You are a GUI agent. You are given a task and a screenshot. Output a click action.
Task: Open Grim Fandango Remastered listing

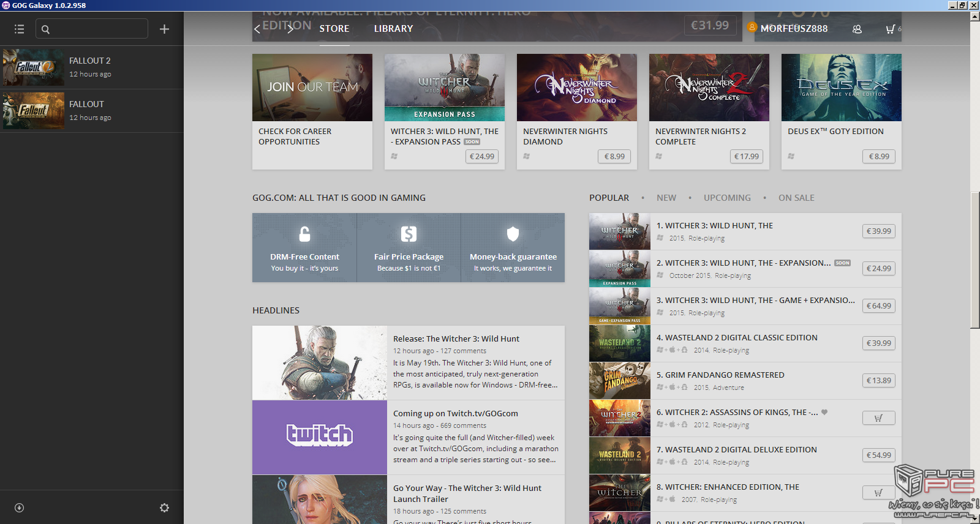(x=745, y=381)
